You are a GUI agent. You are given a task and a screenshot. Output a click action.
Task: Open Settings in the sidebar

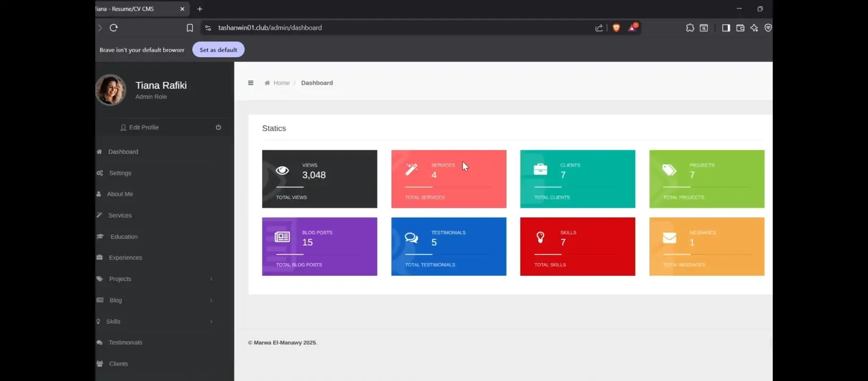coord(120,173)
